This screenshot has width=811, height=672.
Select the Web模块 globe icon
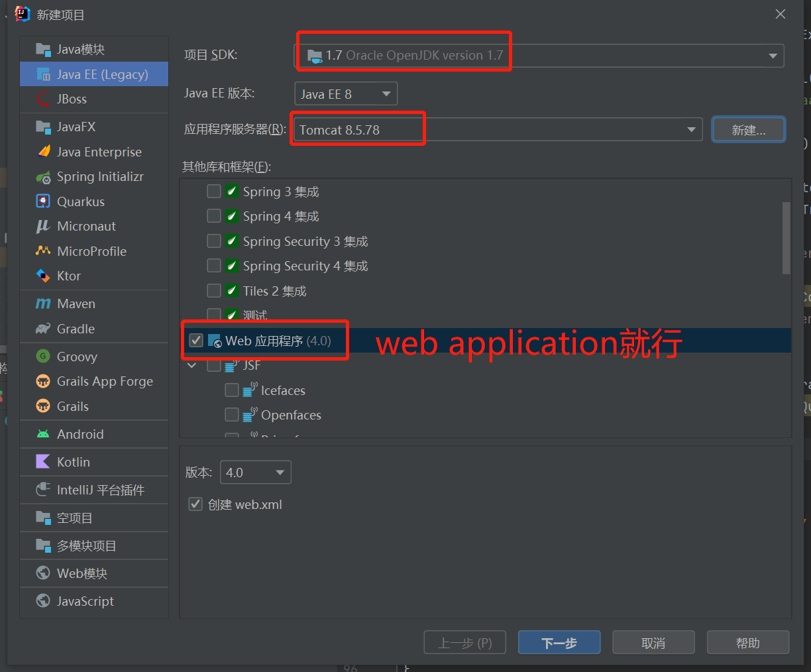point(43,573)
